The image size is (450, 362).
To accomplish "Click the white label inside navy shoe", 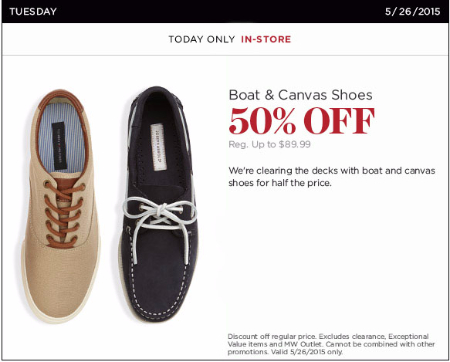I will click(158, 147).
